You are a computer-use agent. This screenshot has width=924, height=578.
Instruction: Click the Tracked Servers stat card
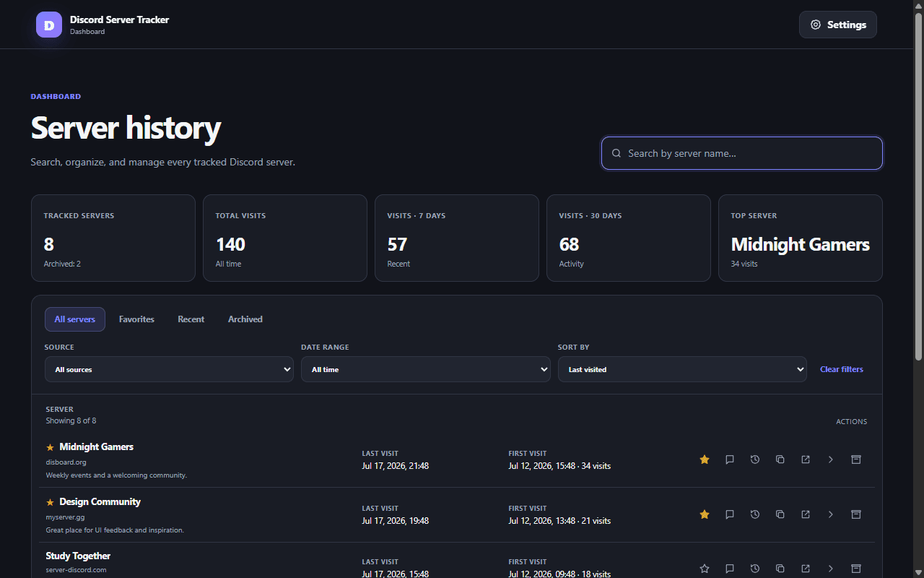tap(113, 238)
